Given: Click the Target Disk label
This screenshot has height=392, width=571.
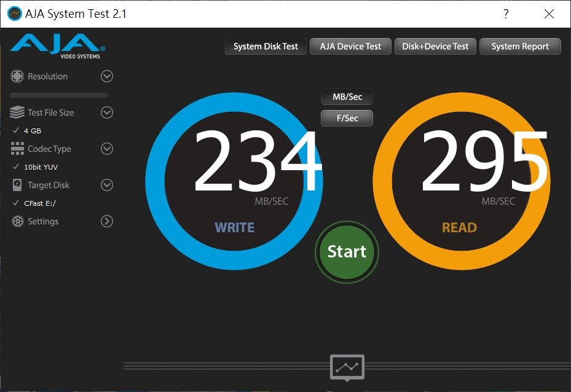Looking at the screenshot, I should [x=49, y=185].
